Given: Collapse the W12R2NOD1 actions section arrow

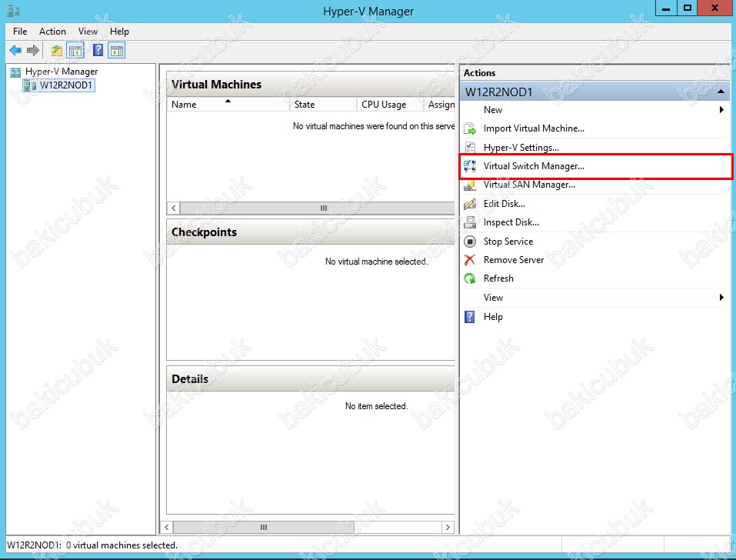Looking at the screenshot, I should pyautogui.click(x=721, y=92).
